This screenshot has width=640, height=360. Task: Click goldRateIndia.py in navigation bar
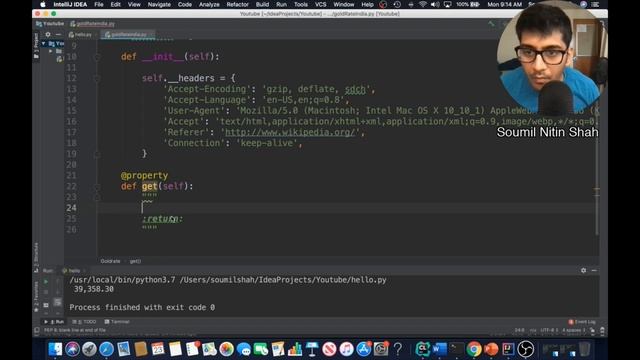pos(92,24)
